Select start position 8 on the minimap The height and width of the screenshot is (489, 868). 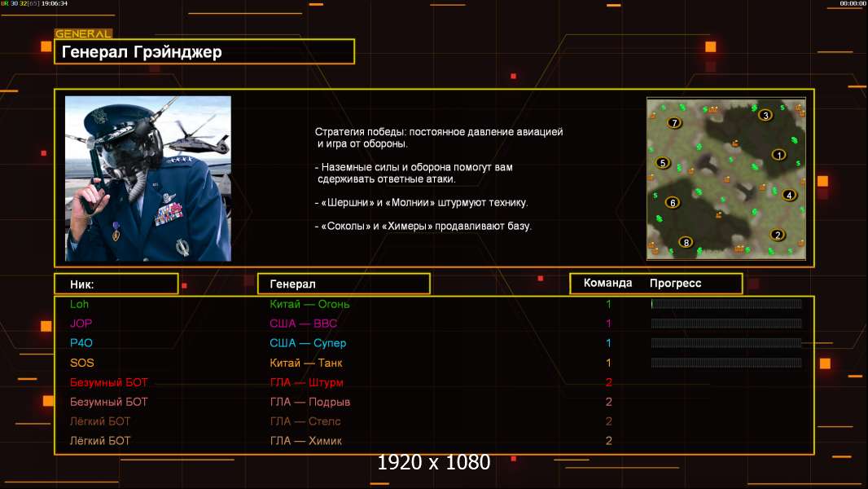[x=686, y=242]
